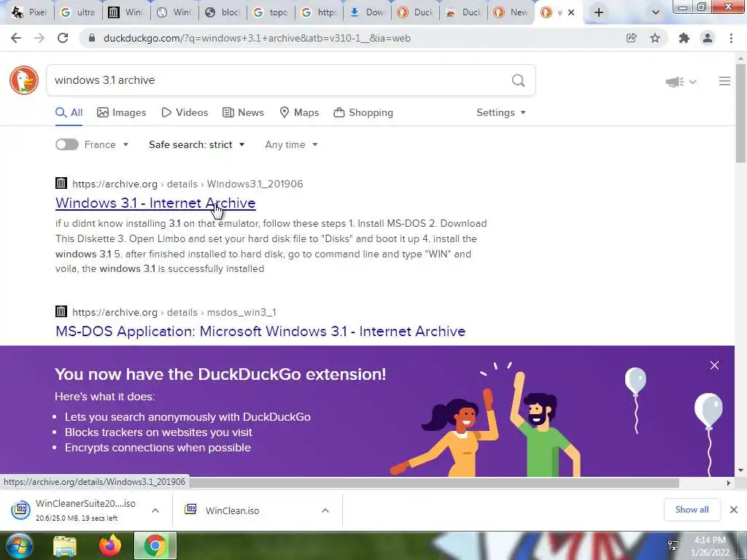Switch to Videos results
Screen dimensions: 747x560
tap(185, 112)
